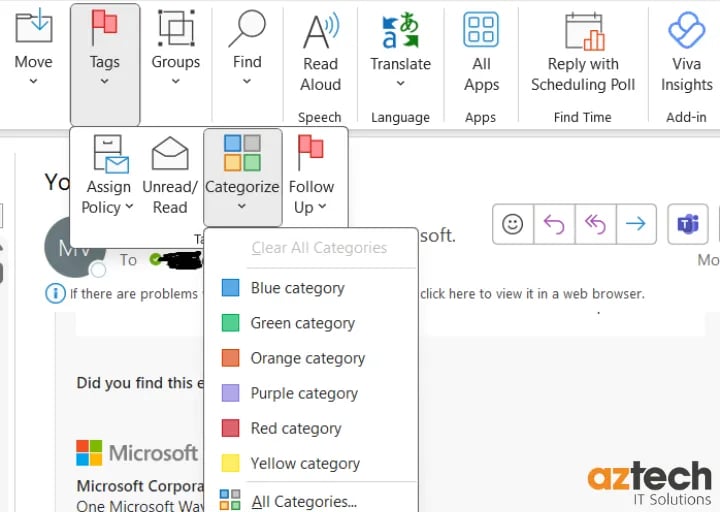The height and width of the screenshot is (512, 720).
Task: Click the Microsoft logo in email body
Action: pyautogui.click(x=137, y=453)
